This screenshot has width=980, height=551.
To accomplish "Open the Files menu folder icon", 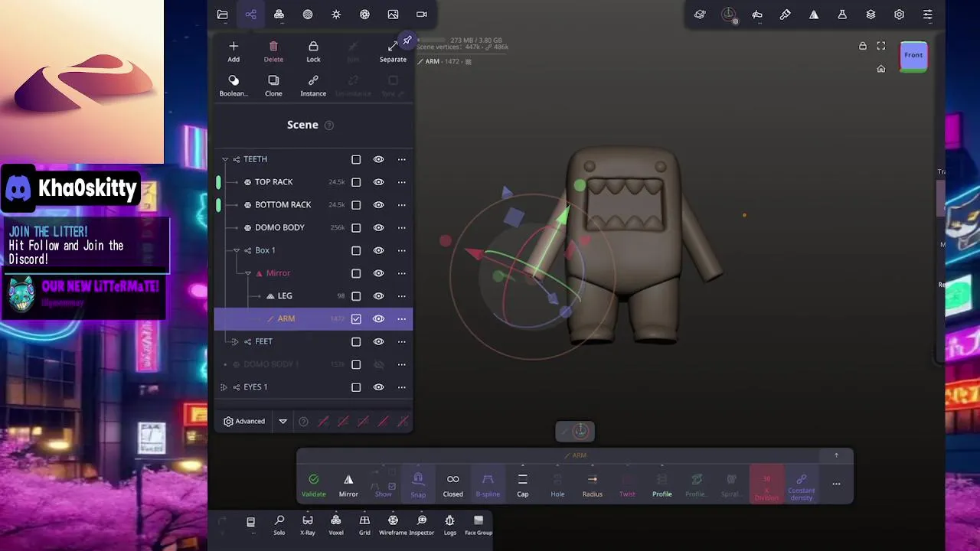I will [222, 15].
